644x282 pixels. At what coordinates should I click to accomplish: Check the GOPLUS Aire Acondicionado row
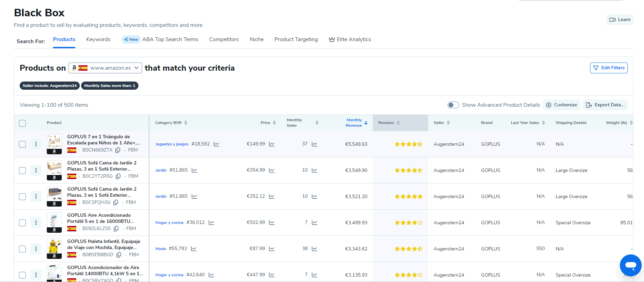tap(22, 223)
